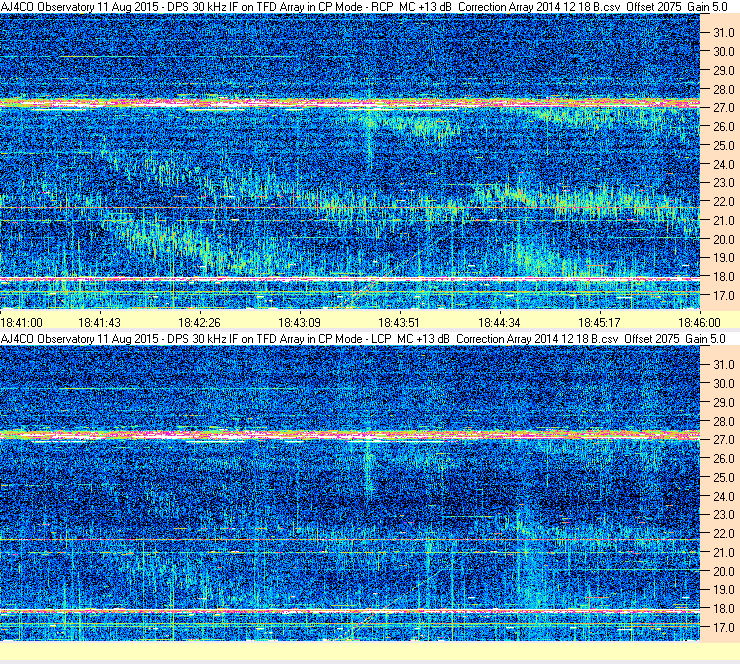Viewport: 740px width, 664px height.
Task: Click the 23.0 frequency label in RCP panel
Action: tap(723, 183)
